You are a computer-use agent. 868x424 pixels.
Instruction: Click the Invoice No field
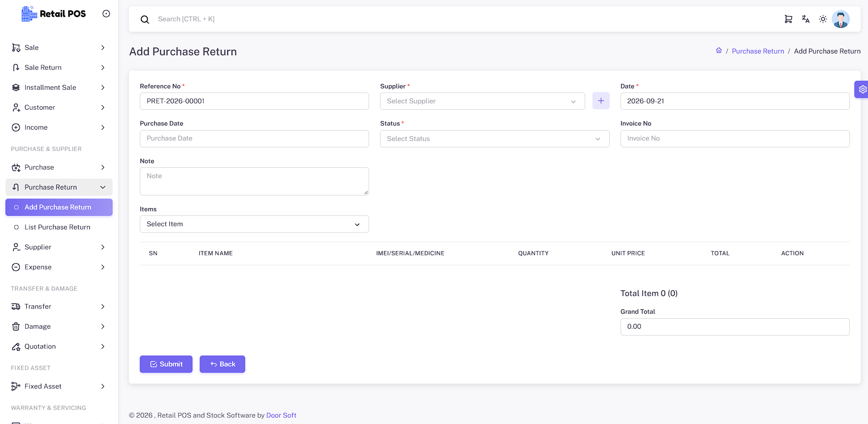coord(735,139)
